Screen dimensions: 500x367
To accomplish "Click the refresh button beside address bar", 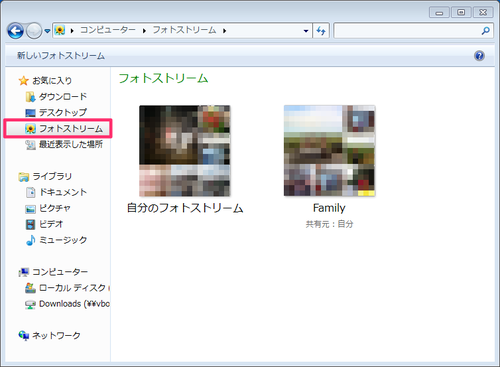I will tap(321, 31).
